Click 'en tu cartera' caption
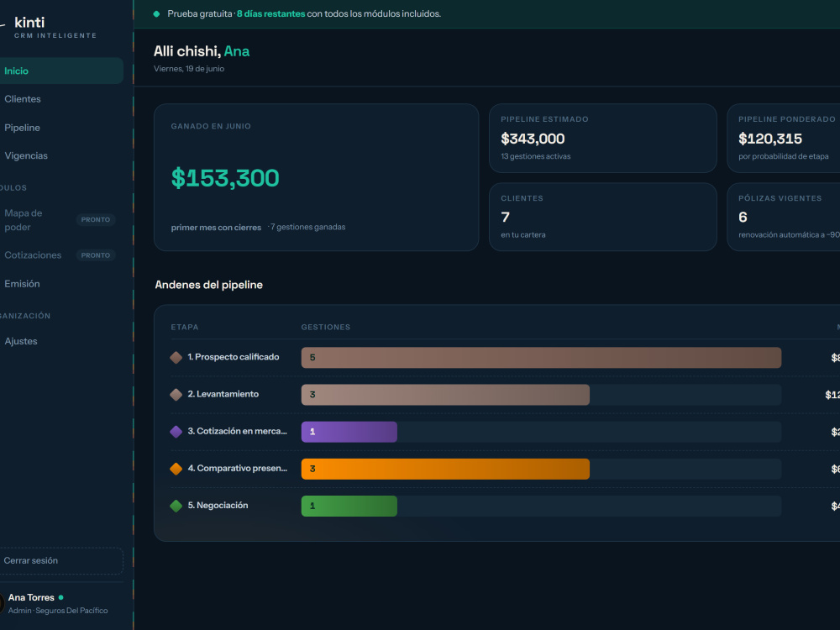 click(x=522, y=234)
